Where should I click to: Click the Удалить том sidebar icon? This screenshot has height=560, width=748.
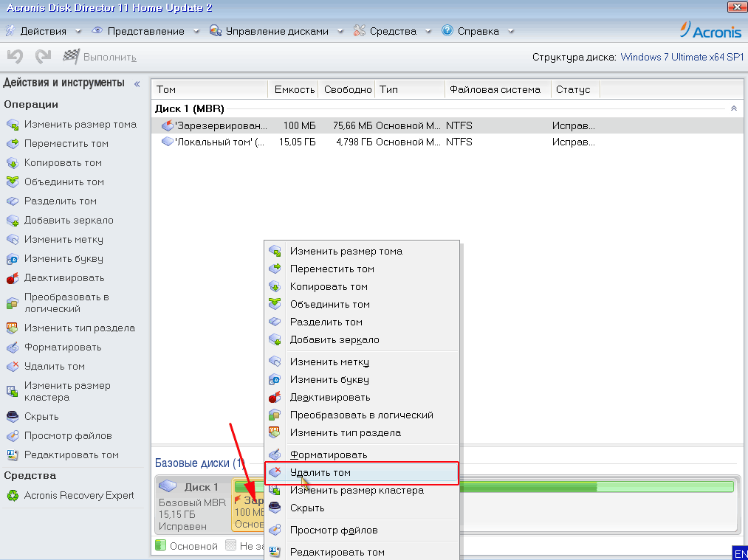(13, 367)
